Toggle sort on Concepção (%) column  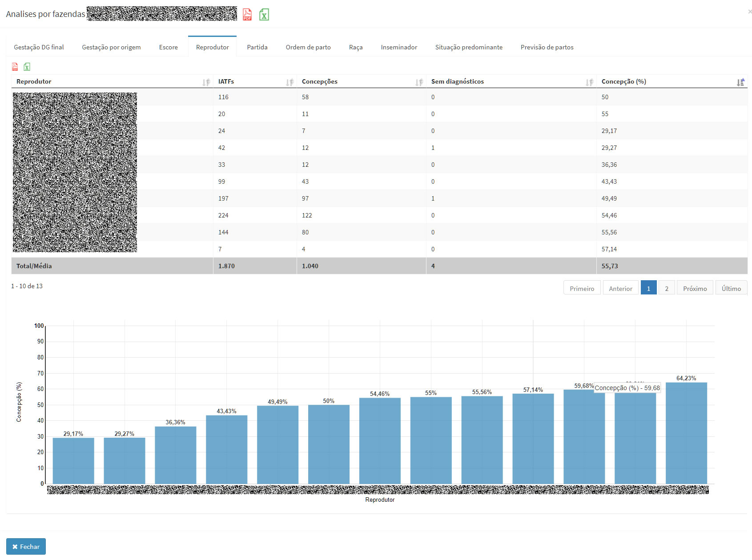pos(740,82)
